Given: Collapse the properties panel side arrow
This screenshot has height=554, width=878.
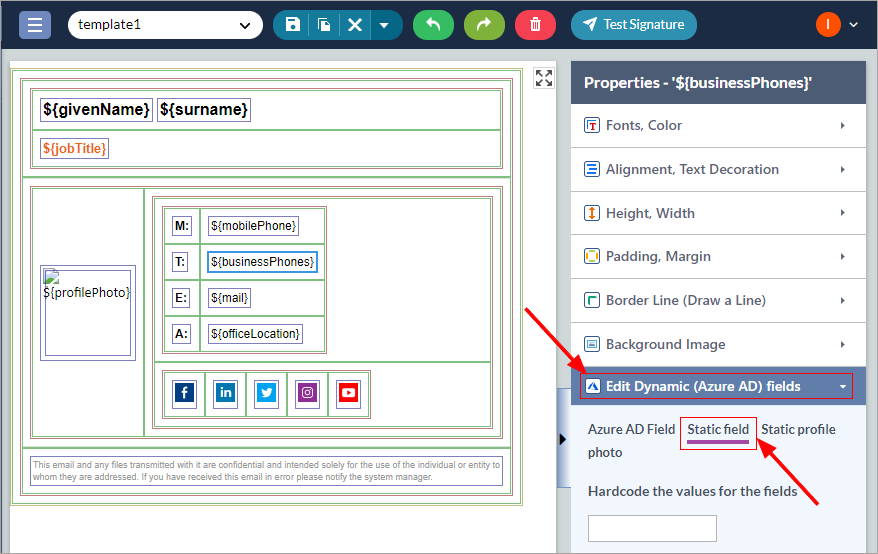Looking at the screenshot, I should (563, 438).
